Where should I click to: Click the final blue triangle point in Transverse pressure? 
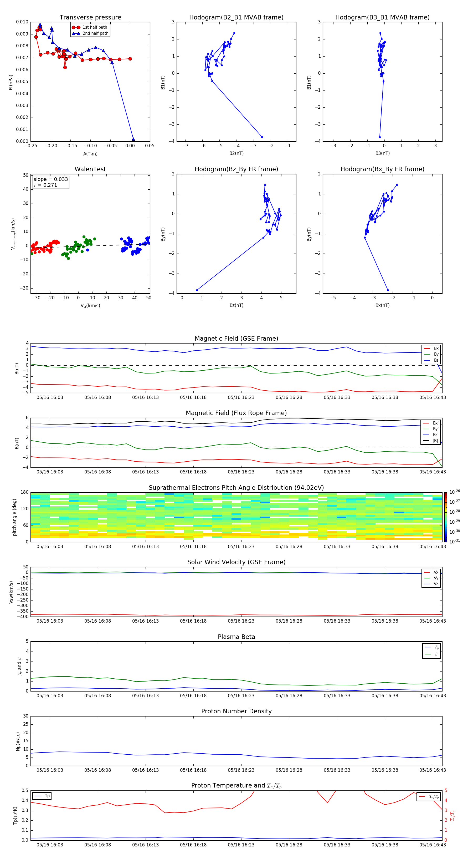point(133,139)
